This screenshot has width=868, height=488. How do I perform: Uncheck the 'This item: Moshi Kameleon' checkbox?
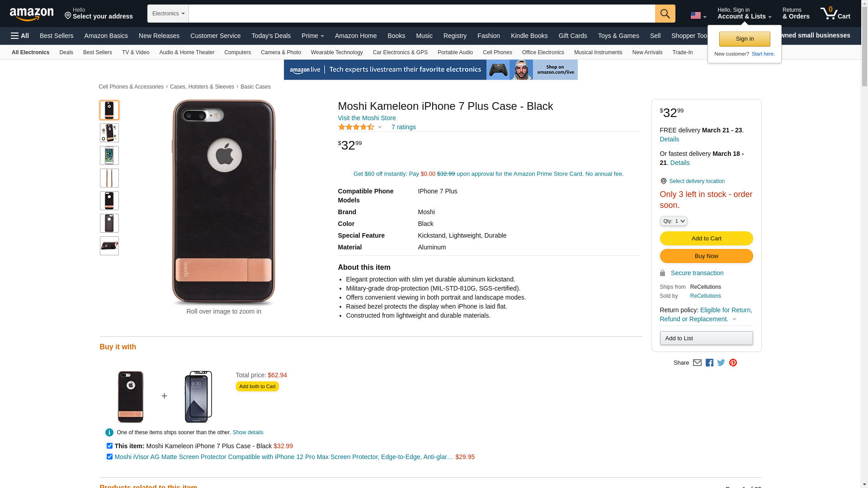[x=109, y=446]
